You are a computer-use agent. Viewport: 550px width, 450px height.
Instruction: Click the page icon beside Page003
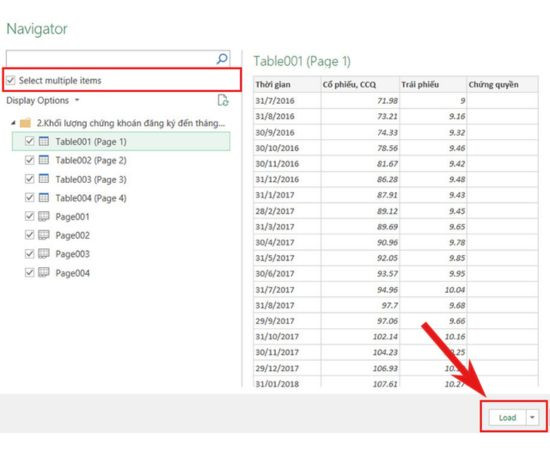[x=44, y=254]
